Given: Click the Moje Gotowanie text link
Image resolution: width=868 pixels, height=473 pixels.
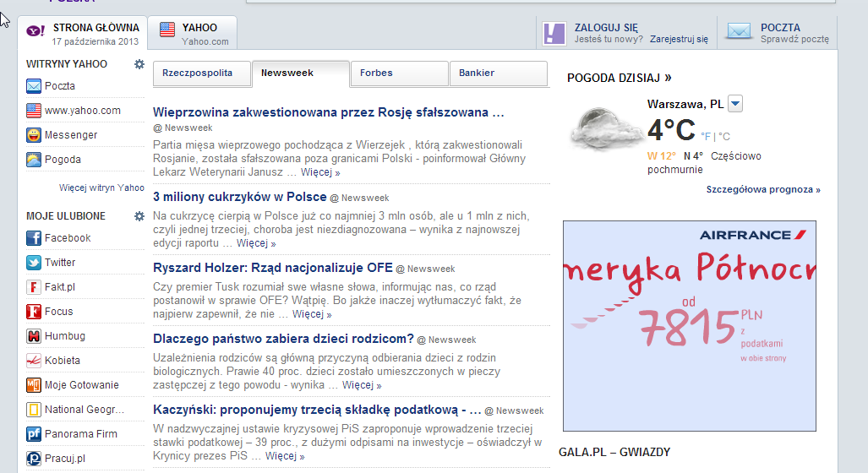Looking at the screenshot, I should (81, 385).
